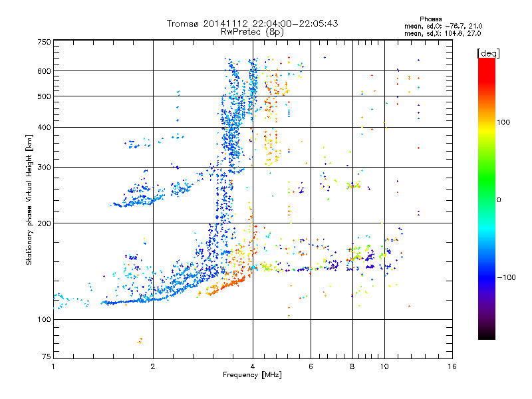The width and height of the screenshot is (532, 399).
Task: Click the phase color bar gradient
Action: pyautogui.click(x=487, y=199)
